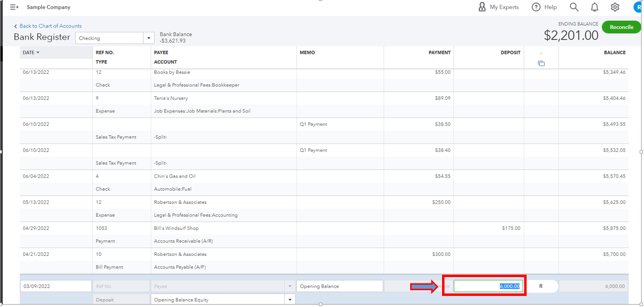Select the Books by Bessie transaction row
The image size is (644, 307).
(172, 72)
